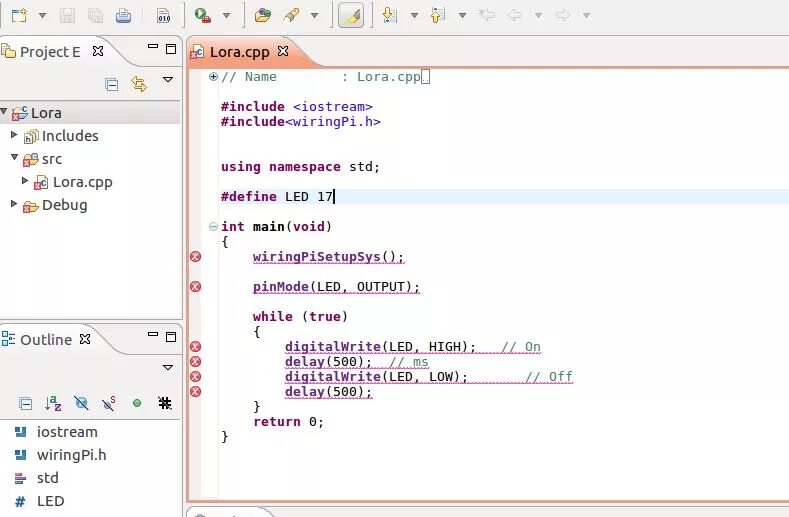This screenshot has width=789, height=517.
Task: Click the Save All toolbar icon
Action: click(x=95, y=16)
